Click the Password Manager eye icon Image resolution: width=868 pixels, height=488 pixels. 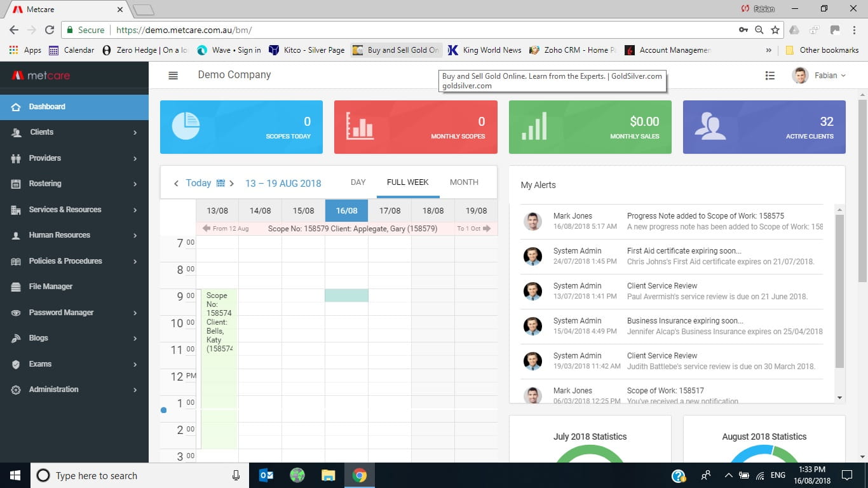coord(16,313)
